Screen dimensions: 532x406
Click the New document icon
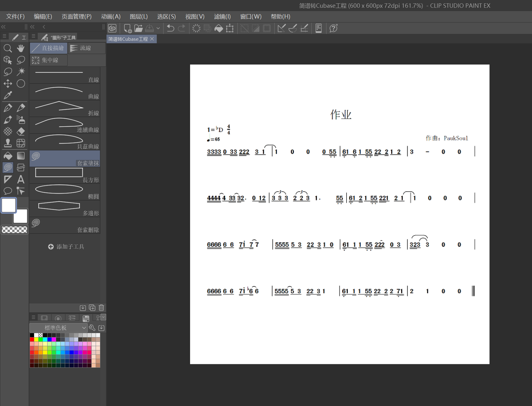point(127,28)
